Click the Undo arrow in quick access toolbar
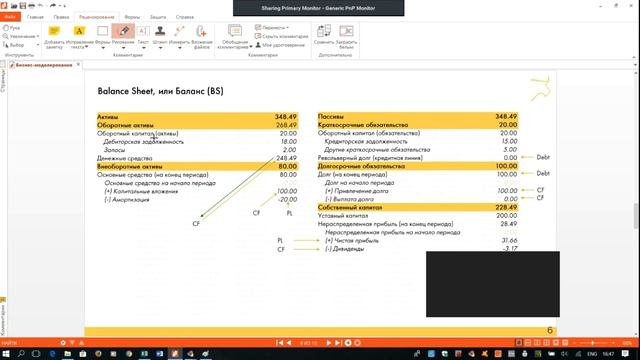 click(40, 6)
